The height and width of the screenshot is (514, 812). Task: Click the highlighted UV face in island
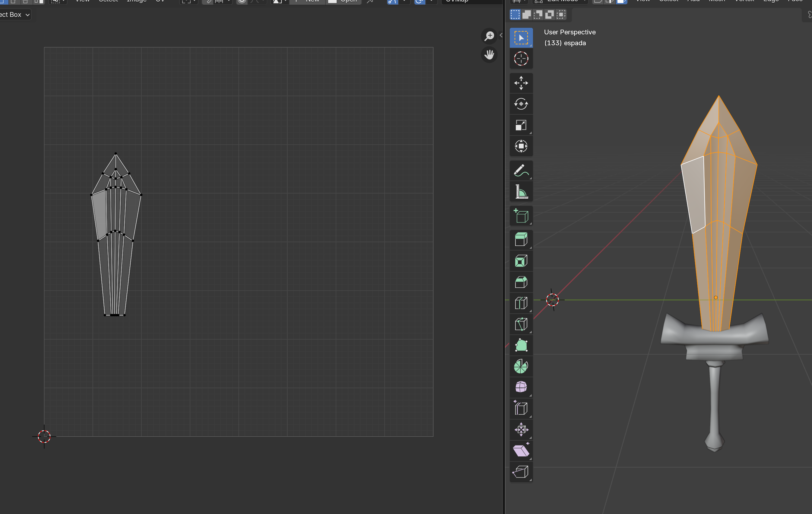(x=100, y=214)
